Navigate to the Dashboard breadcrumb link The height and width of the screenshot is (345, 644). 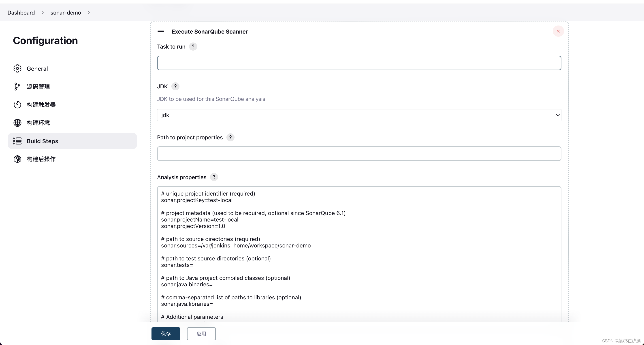click(x=21, y=13)
